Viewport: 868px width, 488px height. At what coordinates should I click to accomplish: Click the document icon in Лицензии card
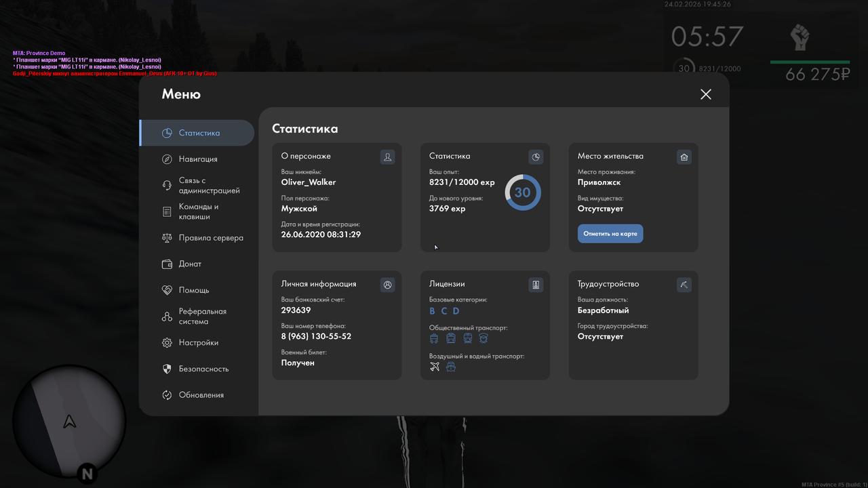coord(536,285)
